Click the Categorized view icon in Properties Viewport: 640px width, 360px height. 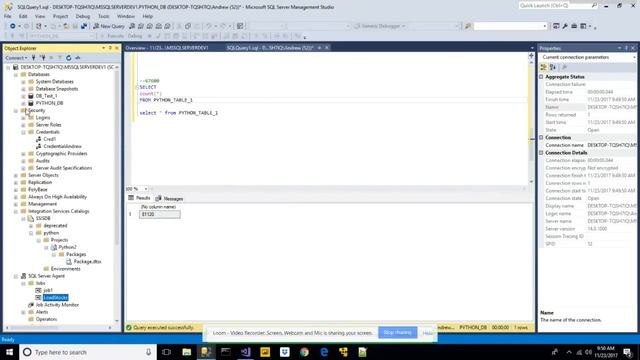click(x=544, y=67)
